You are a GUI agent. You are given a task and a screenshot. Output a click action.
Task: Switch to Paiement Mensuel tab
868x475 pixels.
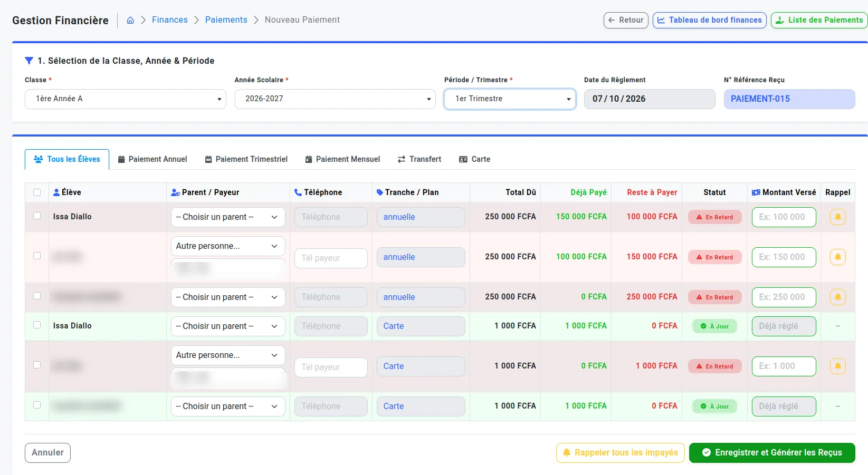pyautogui.click(x=342, y=159)
